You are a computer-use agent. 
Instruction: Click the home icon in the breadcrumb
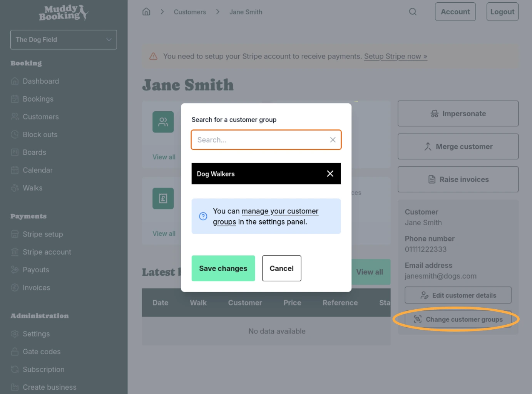click(x=146, y=12)
